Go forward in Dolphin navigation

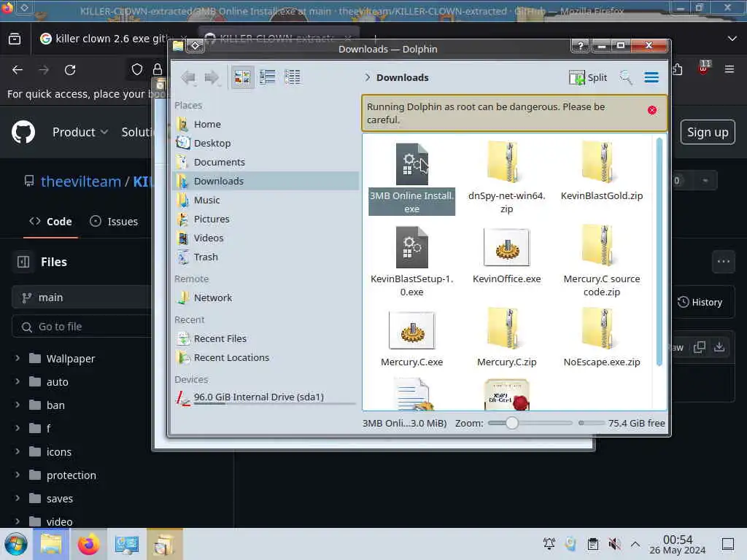click(x=212, y=77)
